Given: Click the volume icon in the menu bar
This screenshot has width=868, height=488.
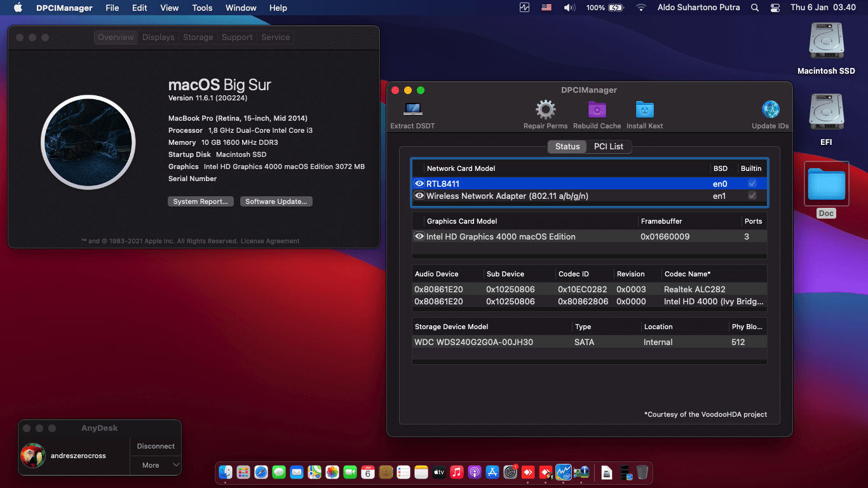Looking at the screenshot, I should [569, 8].
